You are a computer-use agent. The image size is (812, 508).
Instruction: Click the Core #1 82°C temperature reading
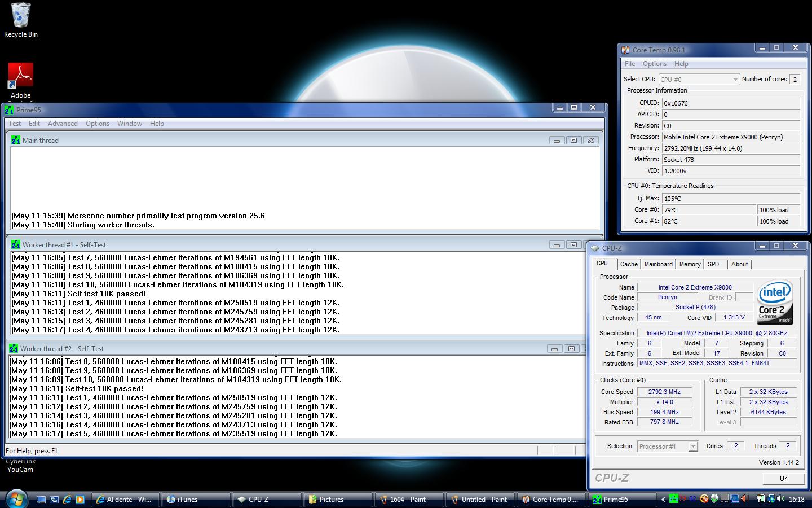pos(709,221)
